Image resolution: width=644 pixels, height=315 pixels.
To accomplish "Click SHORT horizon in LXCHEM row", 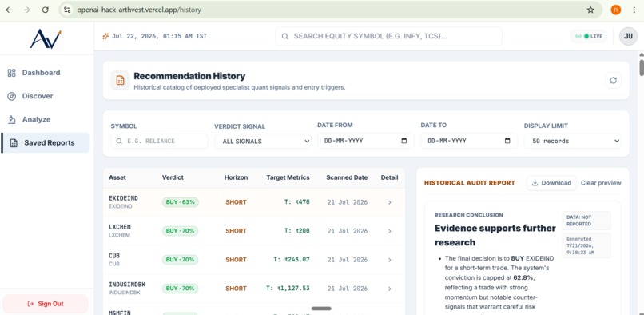I will click(x=237, y=231).
